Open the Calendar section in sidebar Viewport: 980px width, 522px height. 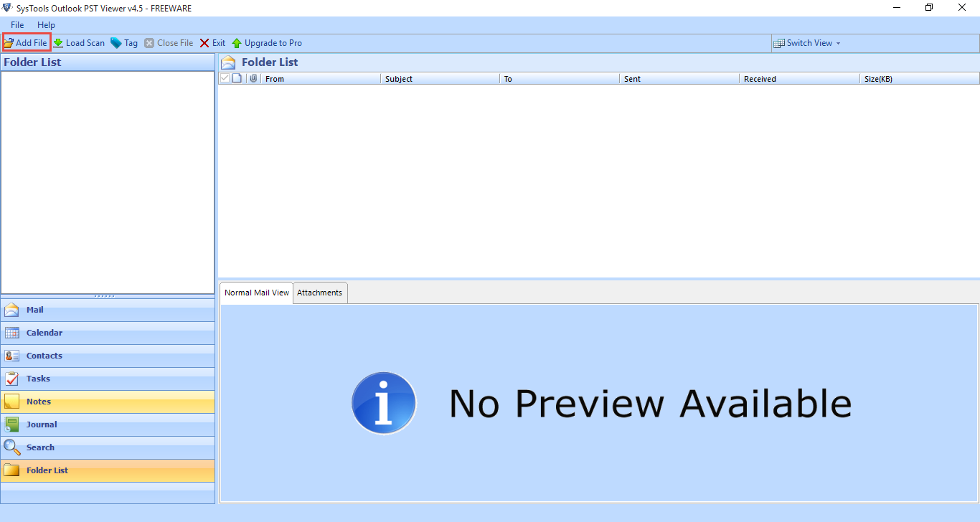pos(108,333)
